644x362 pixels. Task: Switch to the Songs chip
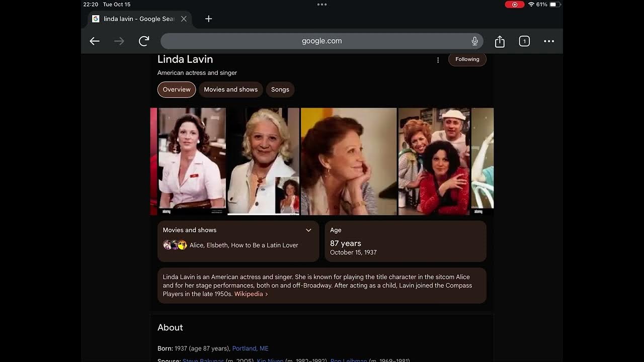tap(280, 89)
